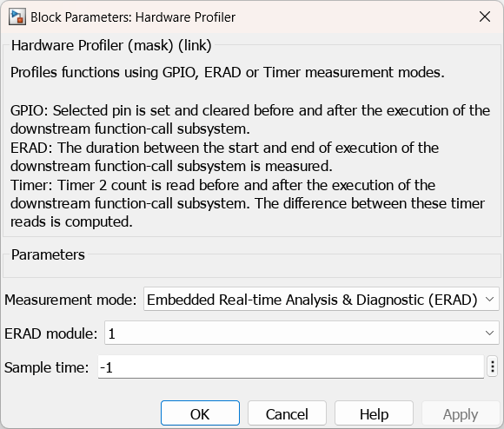
Task: Click the "ERAD module:" label
Action: pyautogui.click(x=50, y=333)
